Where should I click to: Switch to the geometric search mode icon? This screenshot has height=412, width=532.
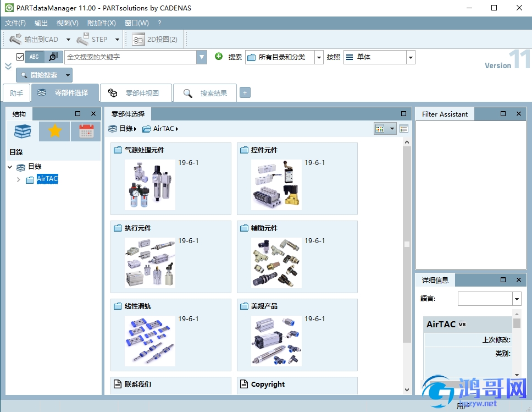coord(54,57)
